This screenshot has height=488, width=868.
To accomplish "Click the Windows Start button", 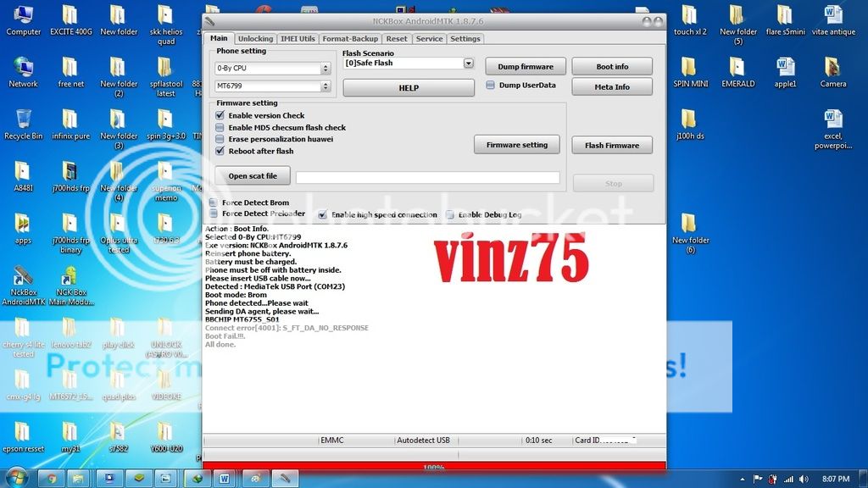I will (17, 478).
